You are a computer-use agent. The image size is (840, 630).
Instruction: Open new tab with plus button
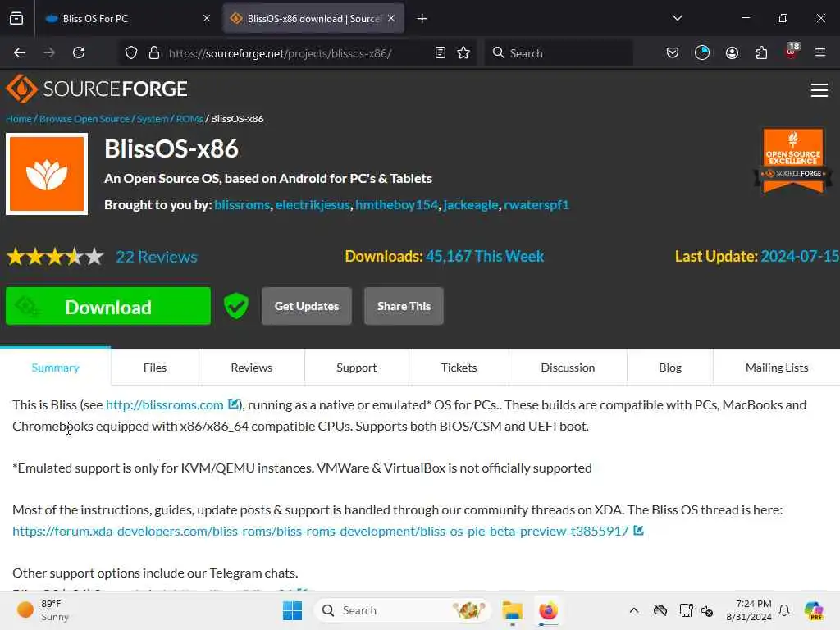[422, 19]
